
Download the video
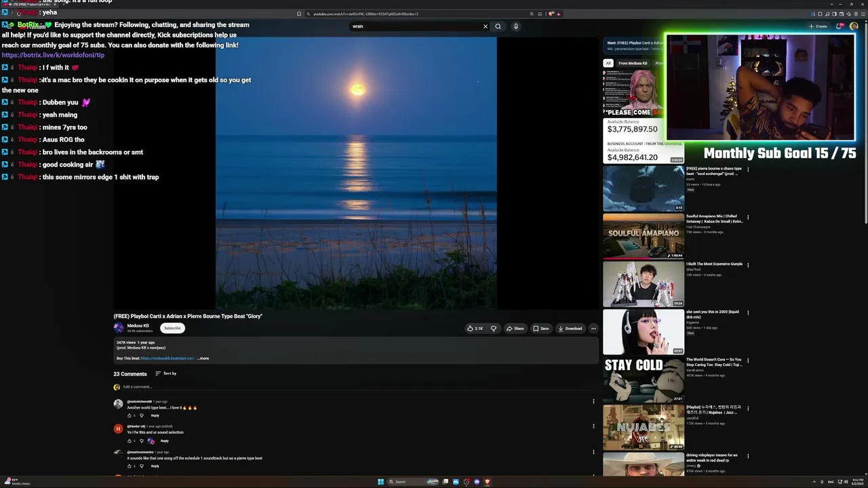(x=570, y=329)
